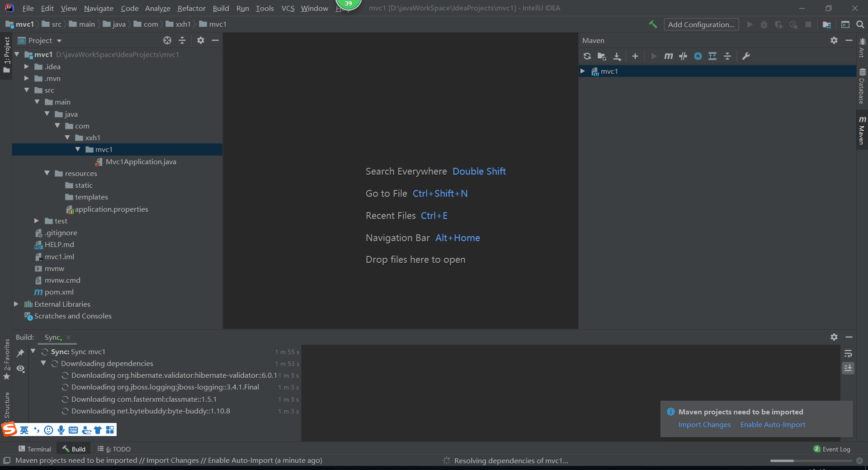This screenshot has width=868, height=470.
Task: Build project hammer icon
Action: 653,24
